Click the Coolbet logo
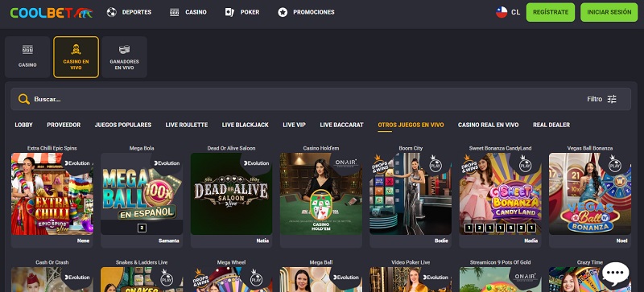Image resolution: width=644 pixels, height=292 pixels. [x=52, y=12]
